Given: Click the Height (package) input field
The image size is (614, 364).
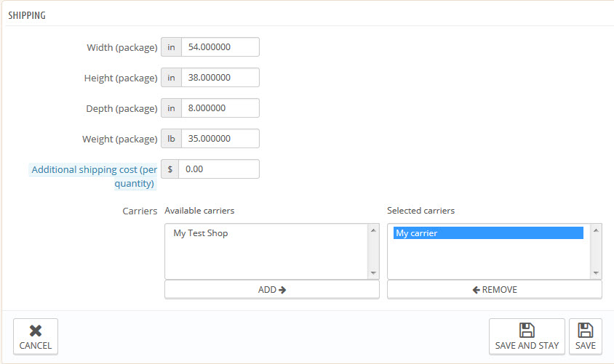Looking at the screenshot, I should (x=220, y=78).
